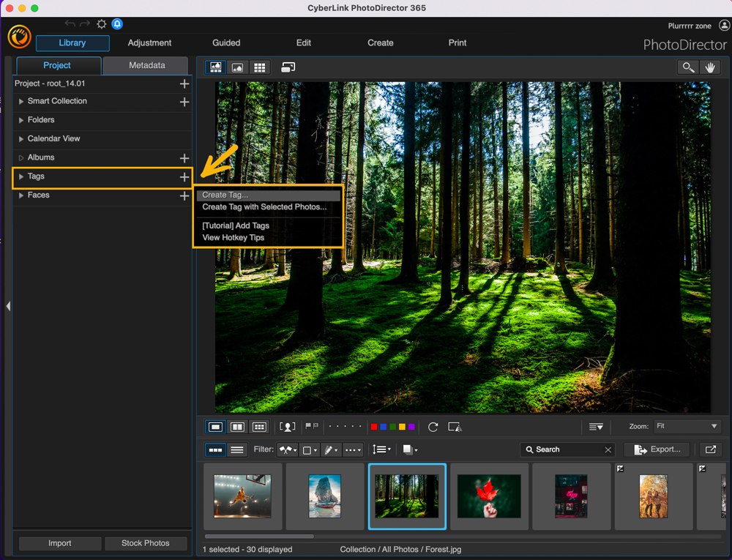This screenshot has height=560, width=732.
Task: Click the Import button
Action: [x=59, y=543]
